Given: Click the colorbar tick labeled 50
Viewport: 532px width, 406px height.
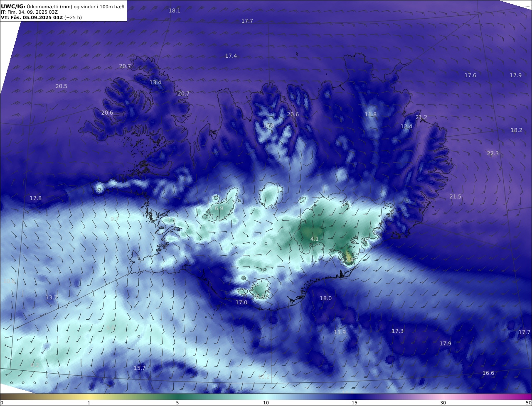Looking at the screenshot, I should click(529, 403).
